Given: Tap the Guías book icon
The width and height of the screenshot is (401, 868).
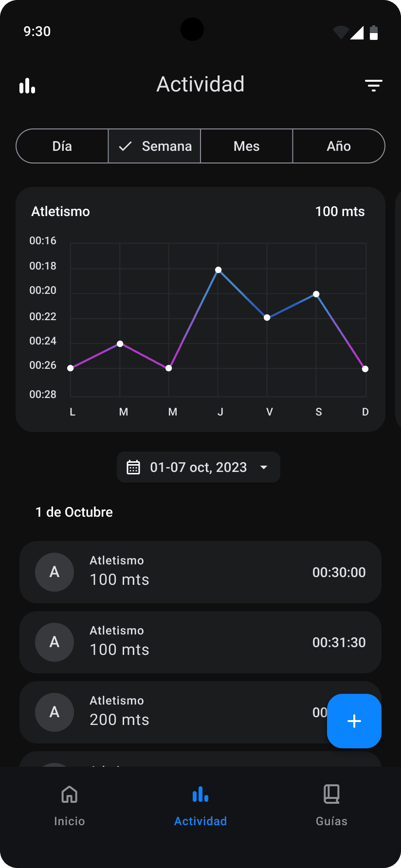Looking at the screenshot, I should point(331,794).
